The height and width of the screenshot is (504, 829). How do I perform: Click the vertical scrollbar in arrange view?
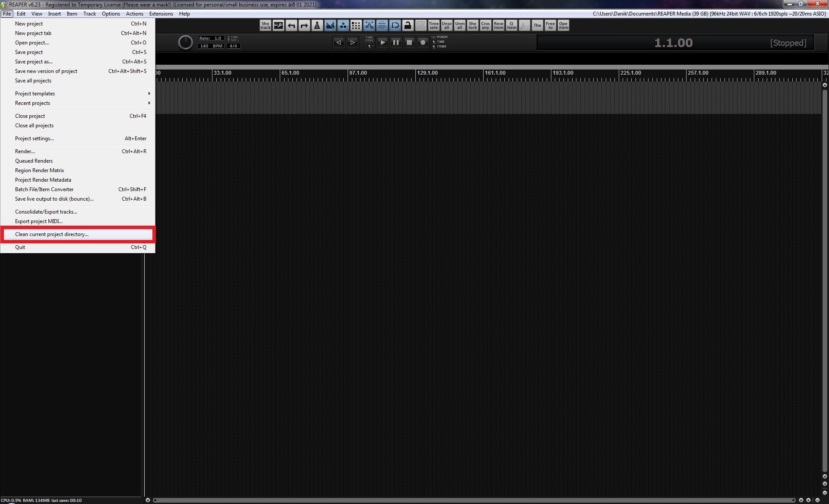click(825, 280)
